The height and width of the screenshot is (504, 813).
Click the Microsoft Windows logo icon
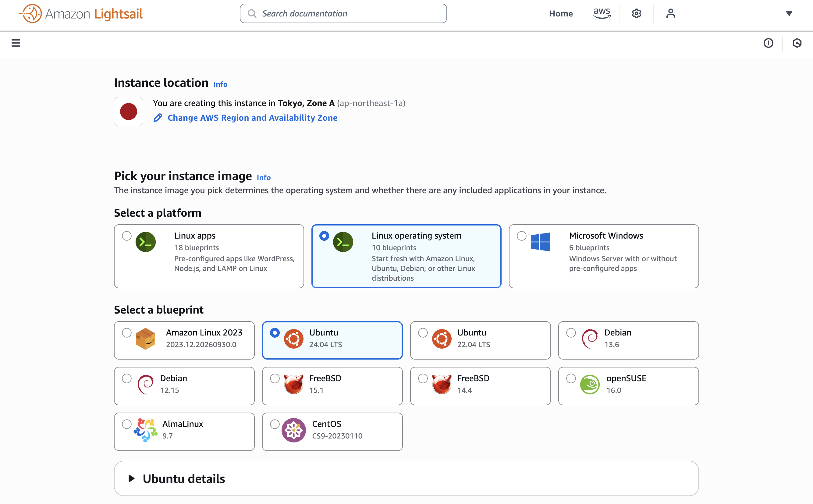540,242
